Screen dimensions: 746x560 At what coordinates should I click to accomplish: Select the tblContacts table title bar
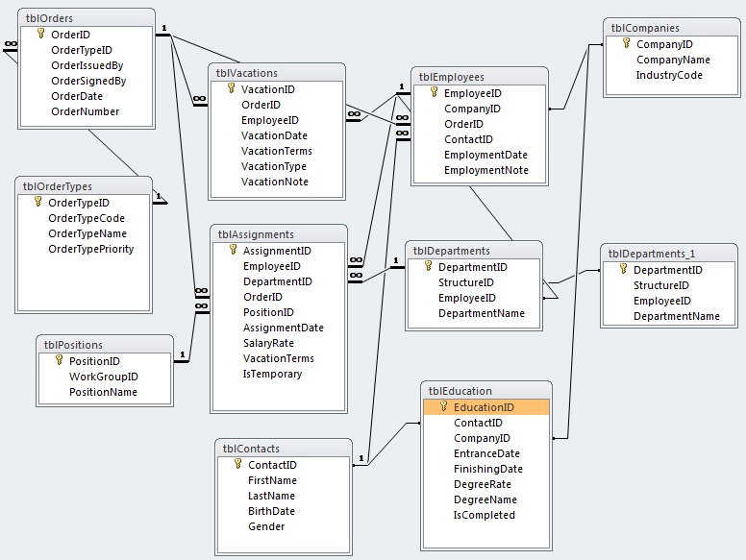point(284,449)
